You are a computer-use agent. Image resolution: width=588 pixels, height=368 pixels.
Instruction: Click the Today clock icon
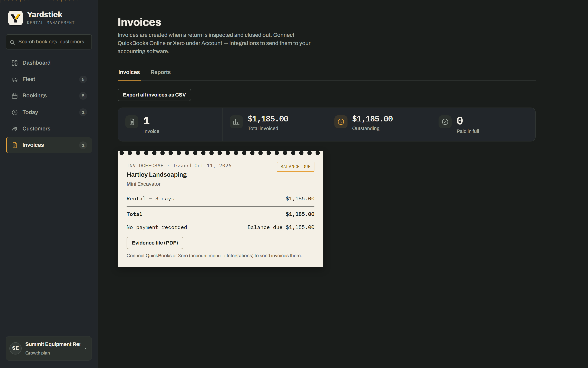point(14,112)
